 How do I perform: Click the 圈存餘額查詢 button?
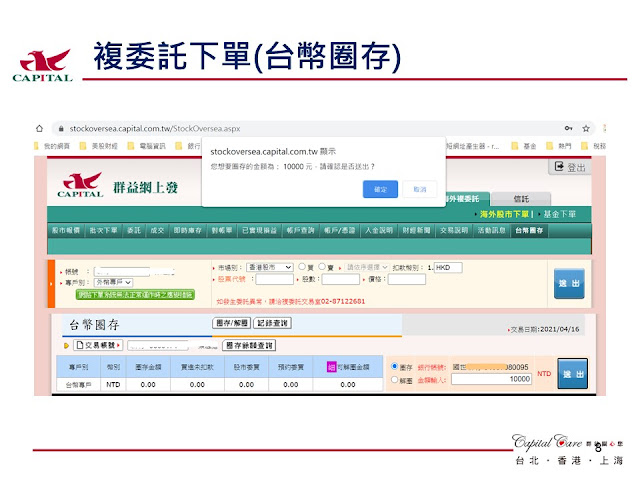point(249,345)
